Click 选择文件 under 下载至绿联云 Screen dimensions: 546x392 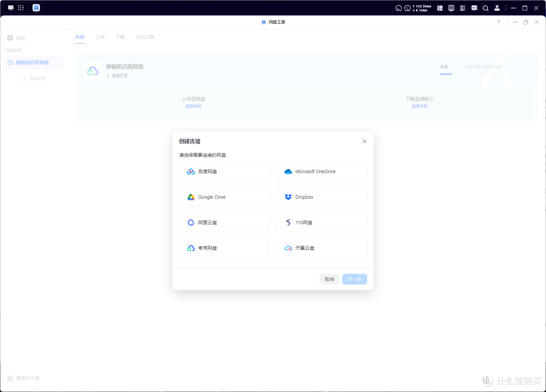420,106
